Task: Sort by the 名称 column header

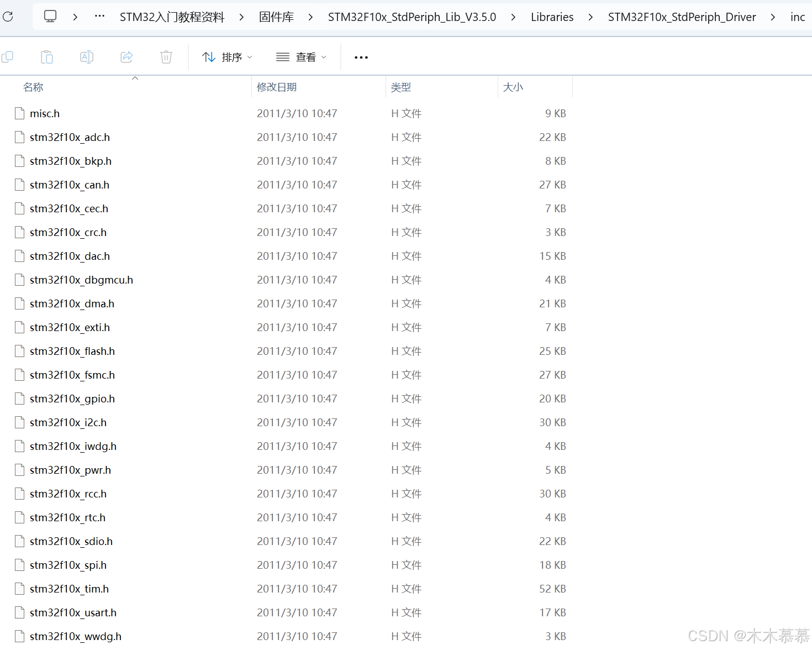Action: [x=33, y=87]
